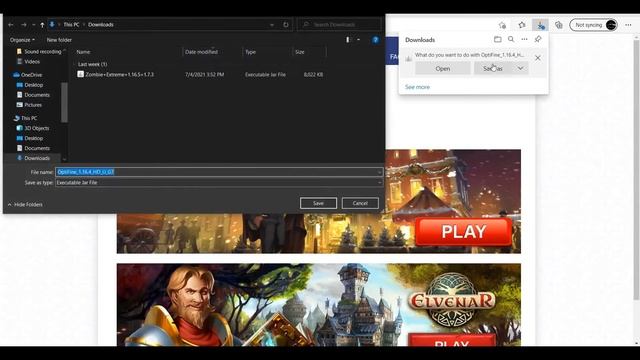Open the dialog Help icon

pos(376,40)
